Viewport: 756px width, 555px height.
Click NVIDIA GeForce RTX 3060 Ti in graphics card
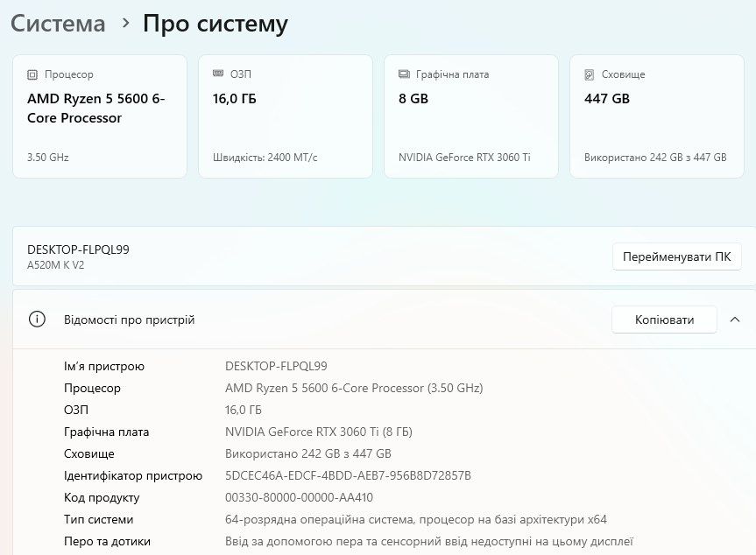[464, 158]
